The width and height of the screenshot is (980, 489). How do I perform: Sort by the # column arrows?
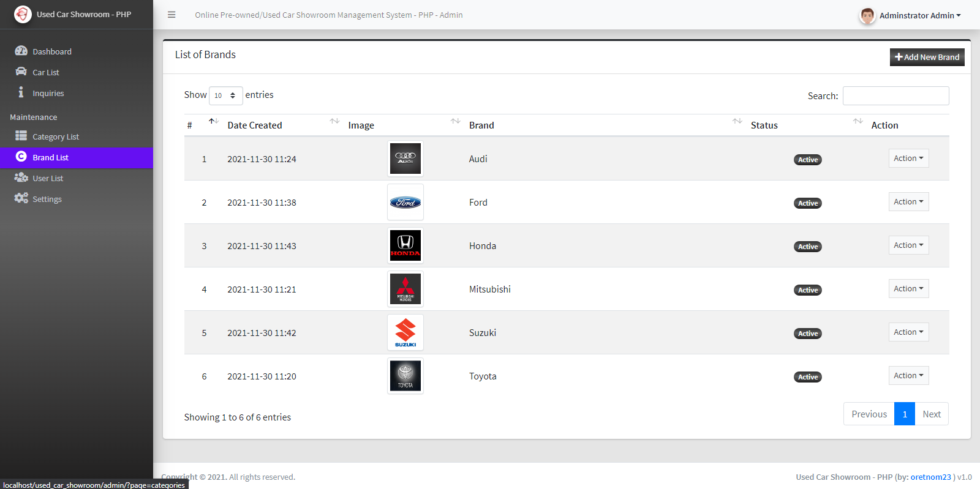pyautogui.click(x=213, y=121)
